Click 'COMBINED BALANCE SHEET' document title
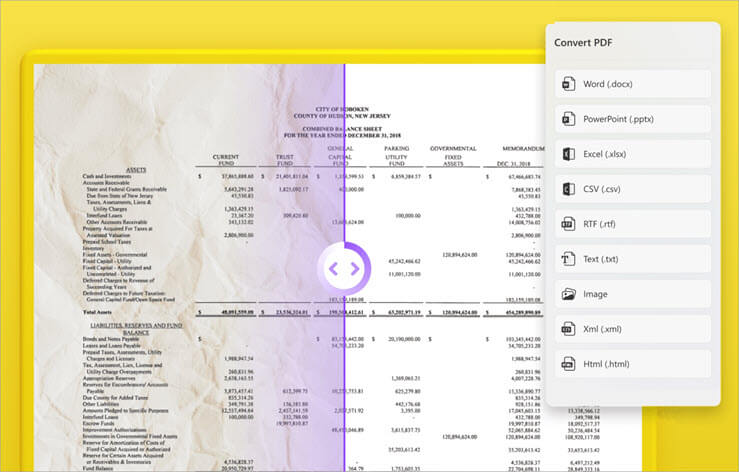 pos(342,129)
